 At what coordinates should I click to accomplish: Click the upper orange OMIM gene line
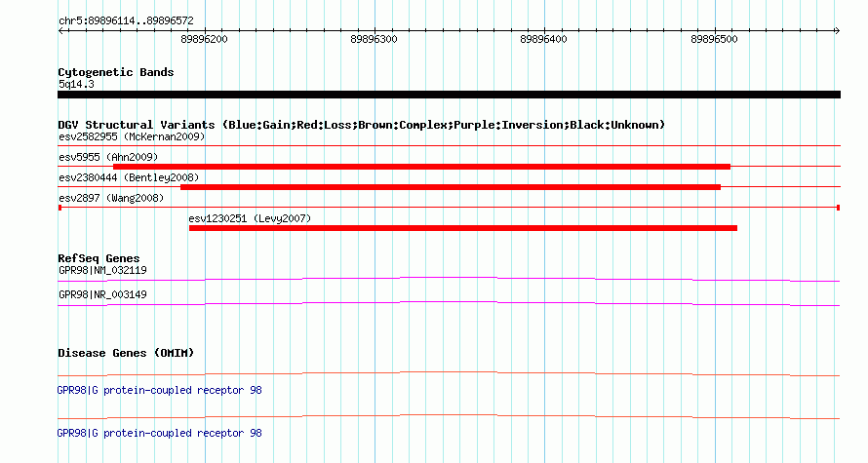[449, 374]
